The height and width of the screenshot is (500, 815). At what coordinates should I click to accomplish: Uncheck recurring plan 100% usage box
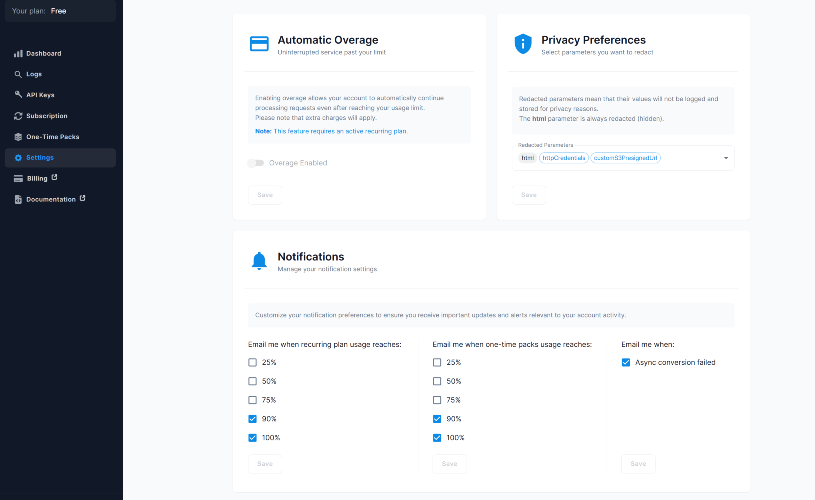coord(253,438)
